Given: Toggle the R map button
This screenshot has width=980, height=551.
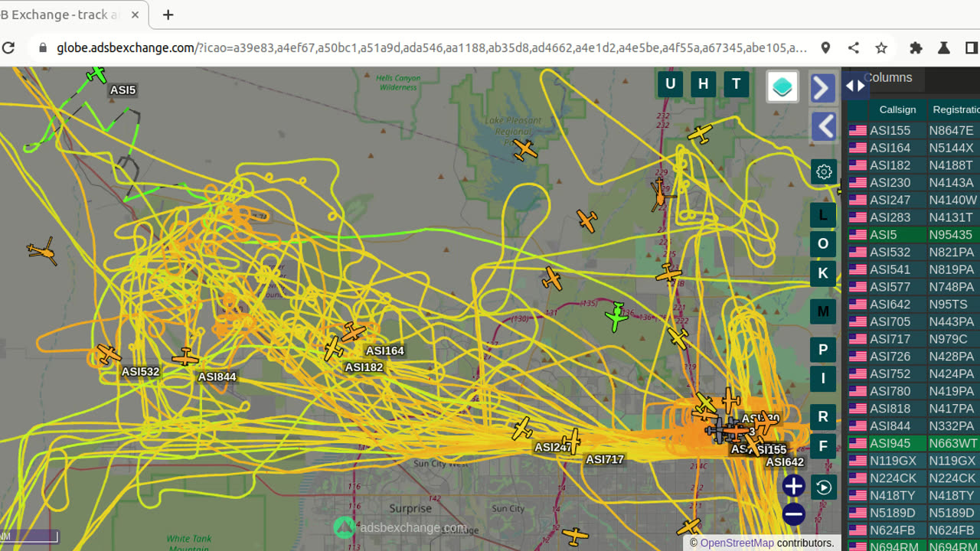Looking at the screenshot, I should click(823, 417).
